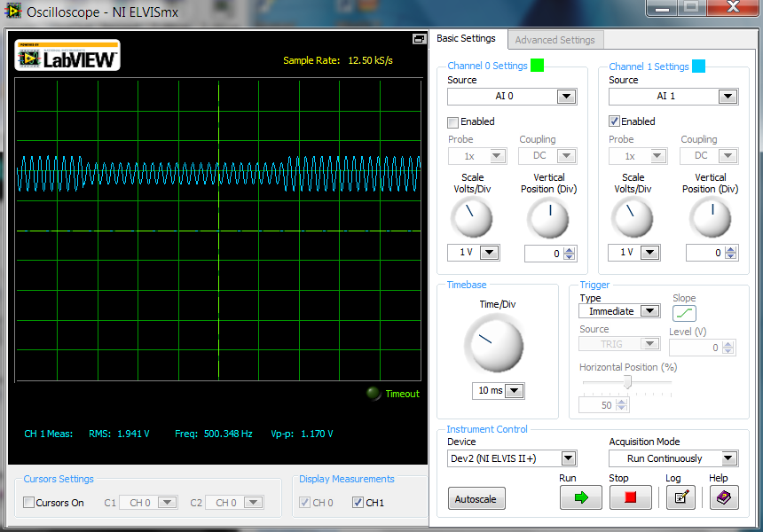Click the RMS: 1.941 V reading
Screen dimensions: 763x532
pyautogui.click(x=119, y=434)
